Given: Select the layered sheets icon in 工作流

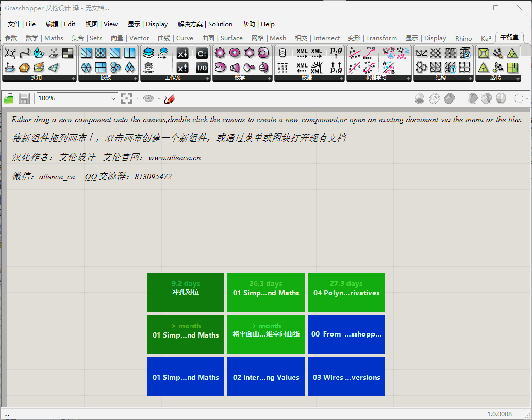Looking at the screenshot, I should 148,53.
